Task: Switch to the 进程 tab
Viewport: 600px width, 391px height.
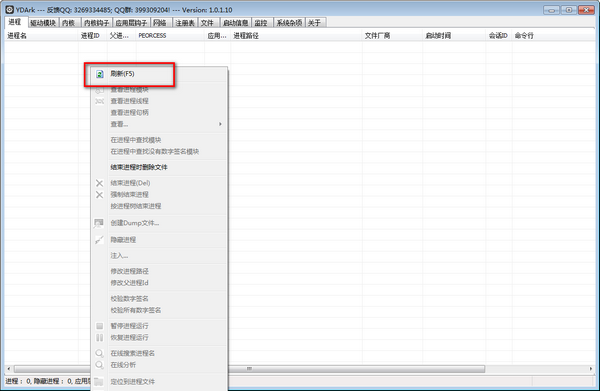Action: point(16,22)
